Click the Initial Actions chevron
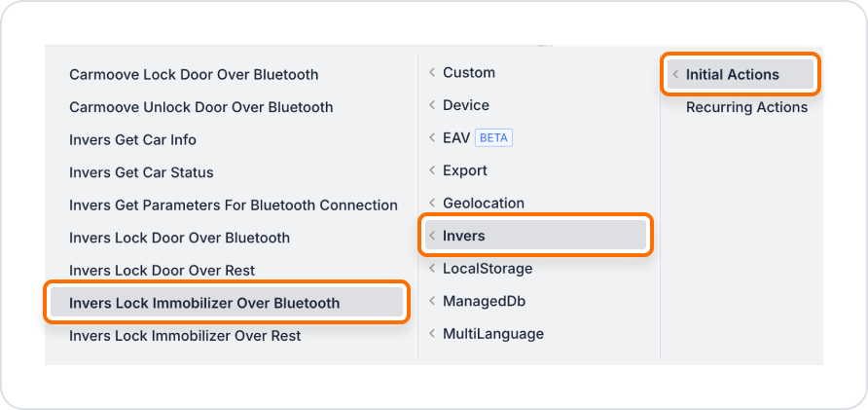Screen dimensions: 868x410 click(x=675, y=75)
